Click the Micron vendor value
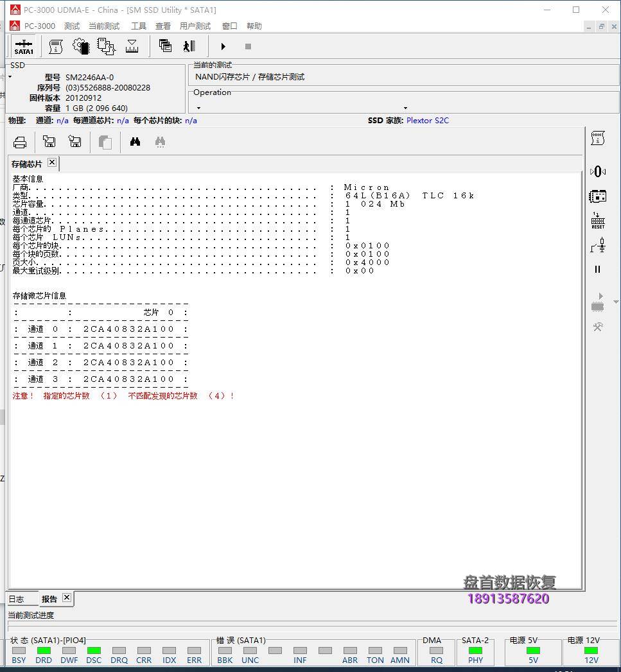621x672 pixels. [x=367, y=187]
